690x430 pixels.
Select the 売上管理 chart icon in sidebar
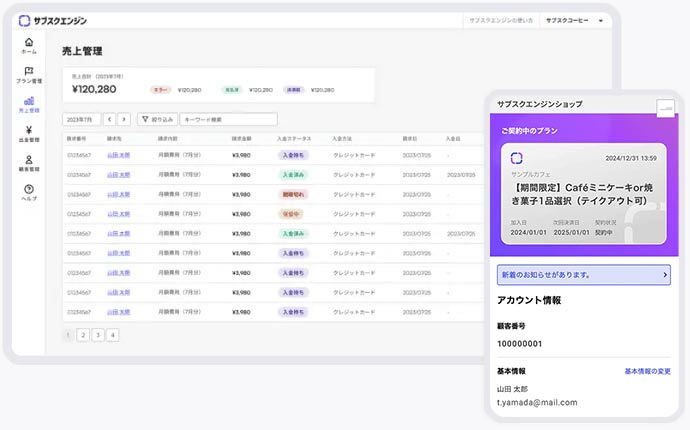29,101
